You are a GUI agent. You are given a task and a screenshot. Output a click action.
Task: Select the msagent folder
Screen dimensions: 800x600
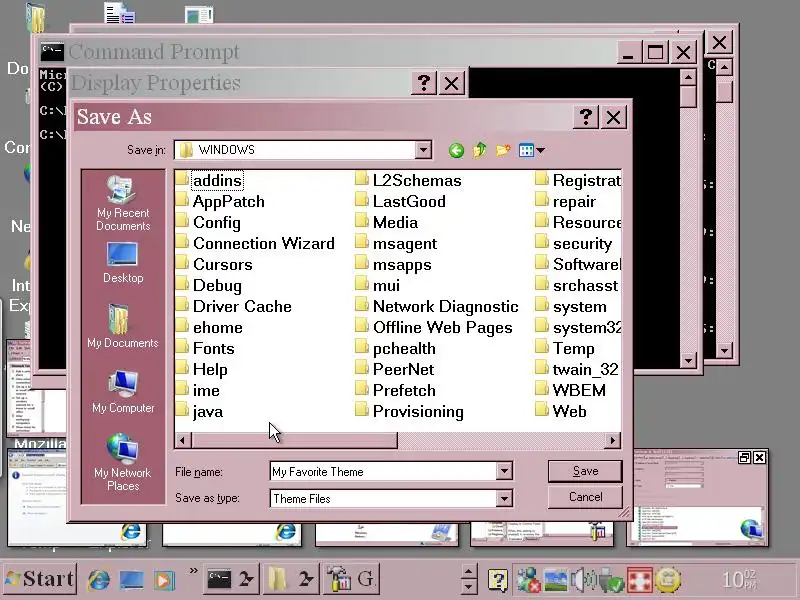[396, 243]
